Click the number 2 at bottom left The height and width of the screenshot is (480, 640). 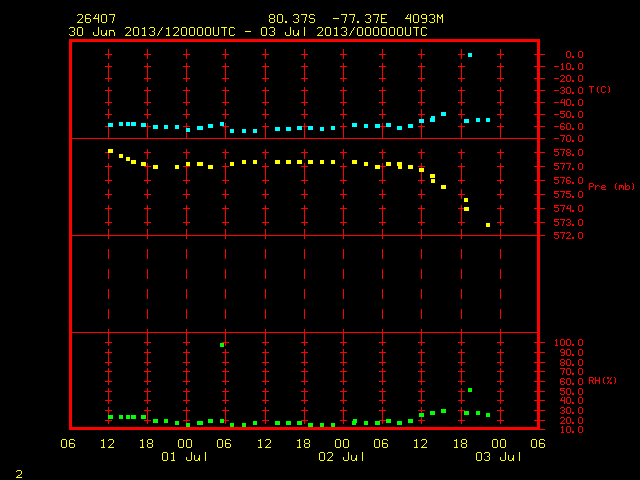pyautogui.click(x=19, y=474)
